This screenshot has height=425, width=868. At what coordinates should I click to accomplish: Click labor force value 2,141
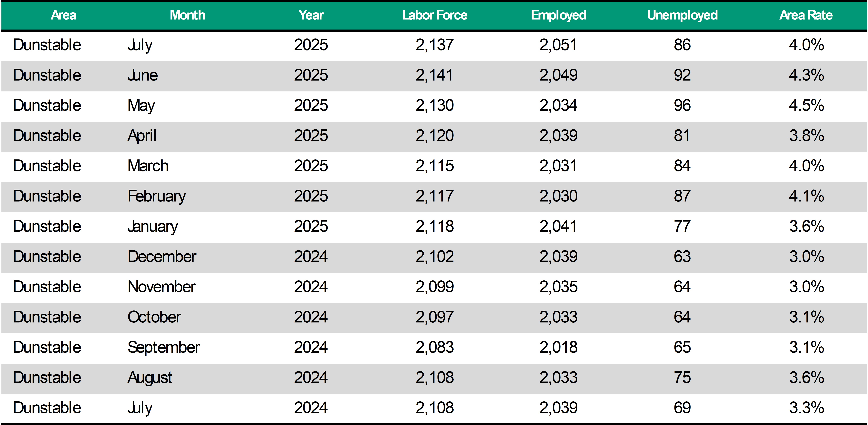pyautogui.click(x=434, y=75)
